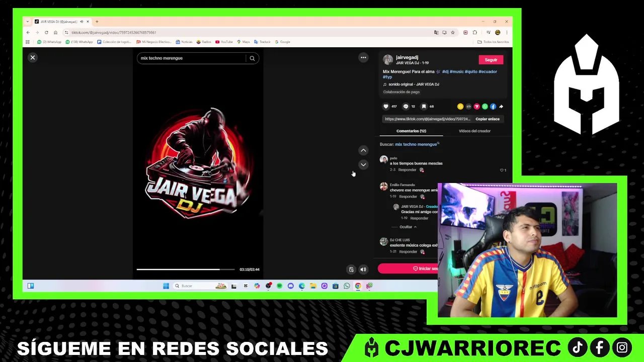
Task: Open the YouTube bookmark
Action: 224,42
